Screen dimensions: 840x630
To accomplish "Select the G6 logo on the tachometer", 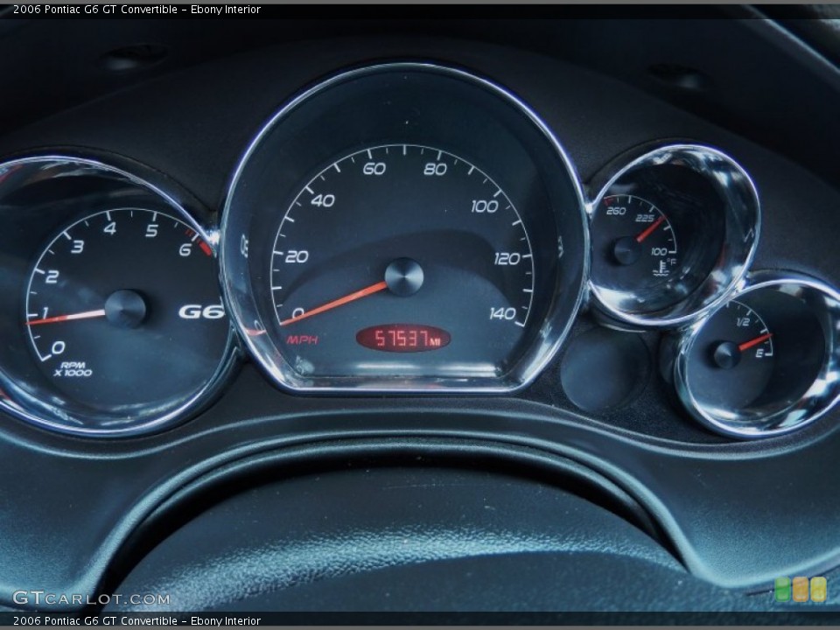I will coord(201,311).
